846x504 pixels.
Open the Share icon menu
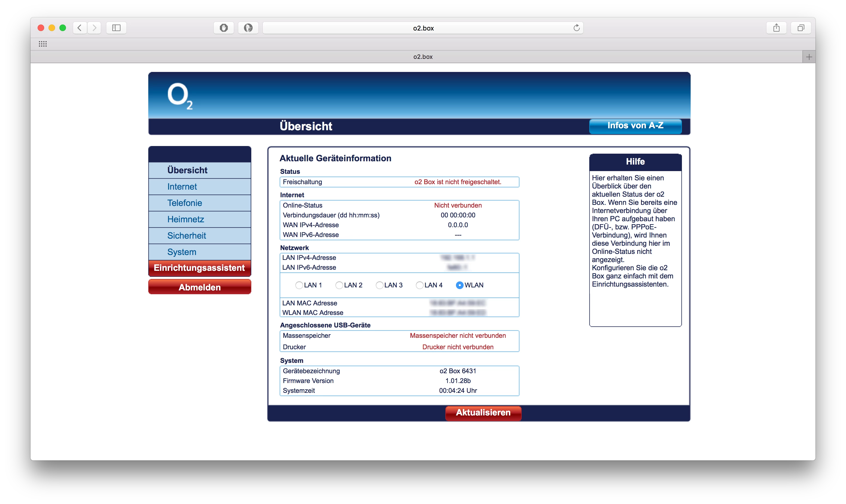(776, 28)
